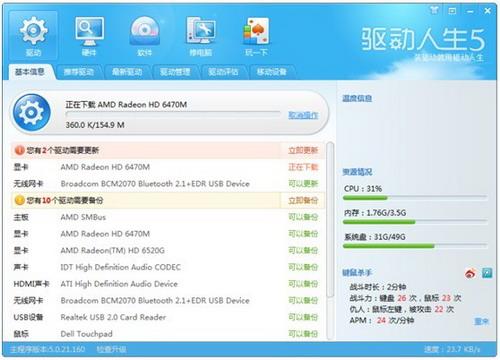
Task: Click 可以备份 for IDT High Definition Audio CODEC
Action: click(x=303, y=267)
